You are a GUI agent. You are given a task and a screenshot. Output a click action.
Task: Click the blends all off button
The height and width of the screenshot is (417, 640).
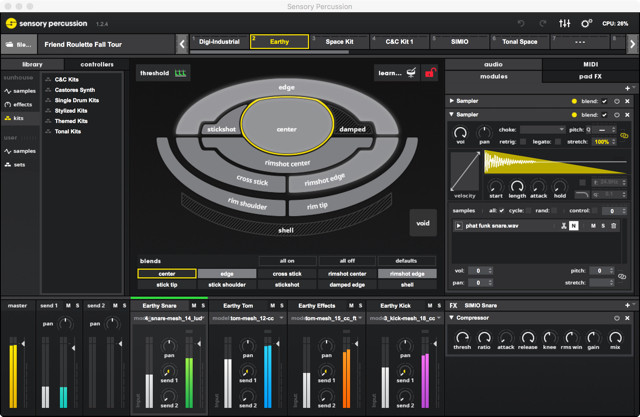click(x=347, y=261)
